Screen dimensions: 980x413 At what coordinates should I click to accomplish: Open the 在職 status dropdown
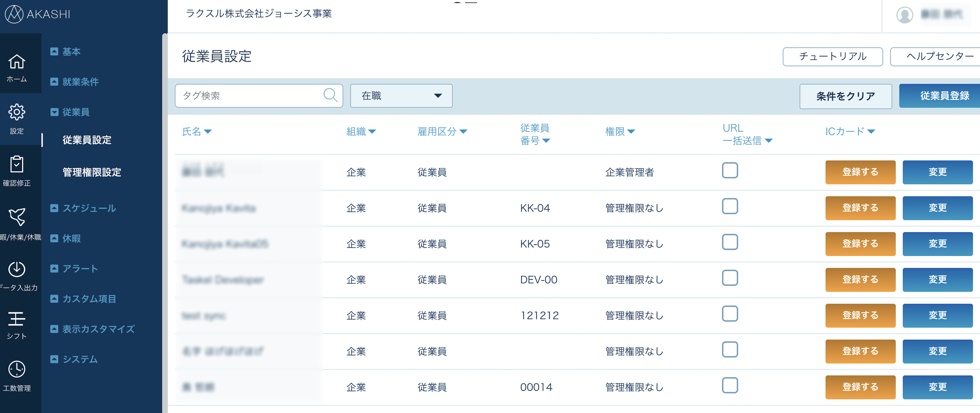tap(401, 96)
